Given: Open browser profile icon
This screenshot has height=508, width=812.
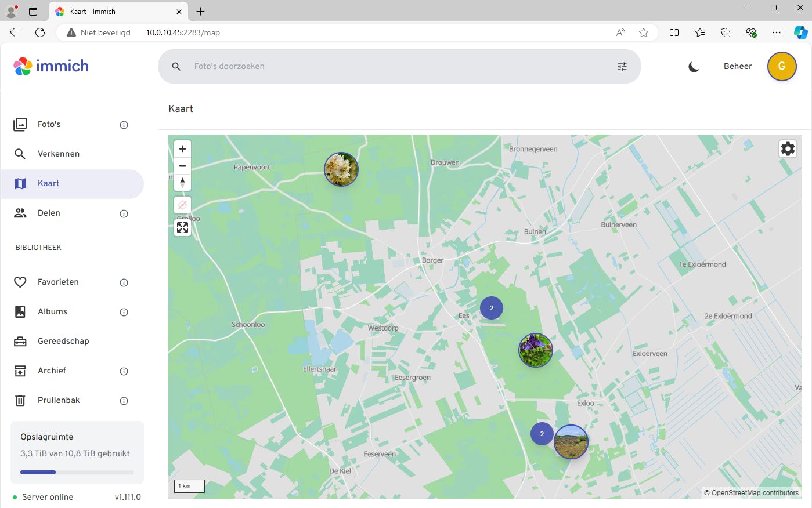Looking at the screenshot, I should click(x=11, y=11).
